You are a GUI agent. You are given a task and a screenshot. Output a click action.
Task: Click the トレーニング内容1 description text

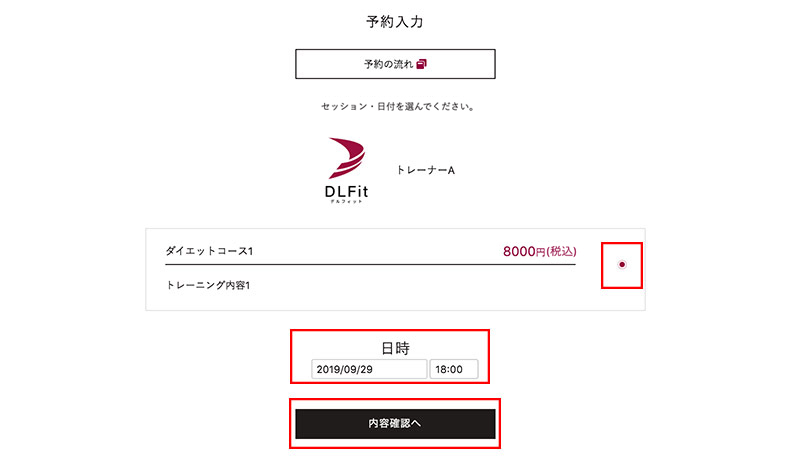click(x=208, y=285)
